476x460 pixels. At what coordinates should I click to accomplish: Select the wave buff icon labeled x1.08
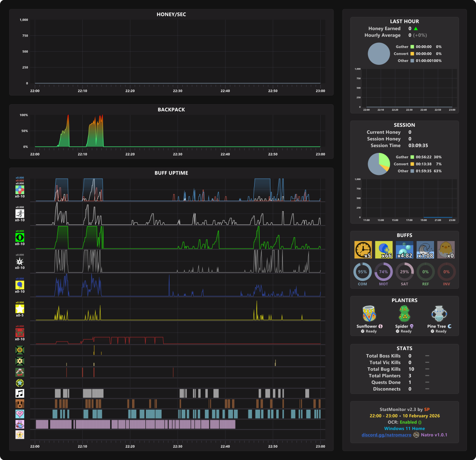pos(425,250)
